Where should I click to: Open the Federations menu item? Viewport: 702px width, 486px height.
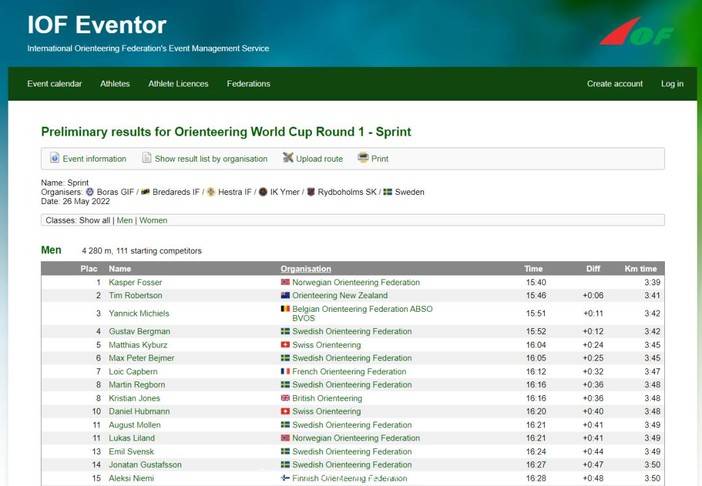coord(248,84)
